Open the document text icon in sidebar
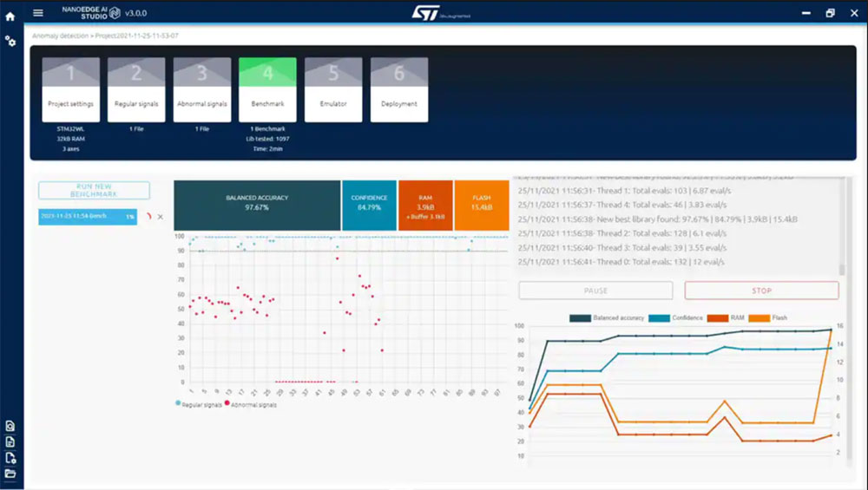868x490 pixels. (x=10, y=442)
